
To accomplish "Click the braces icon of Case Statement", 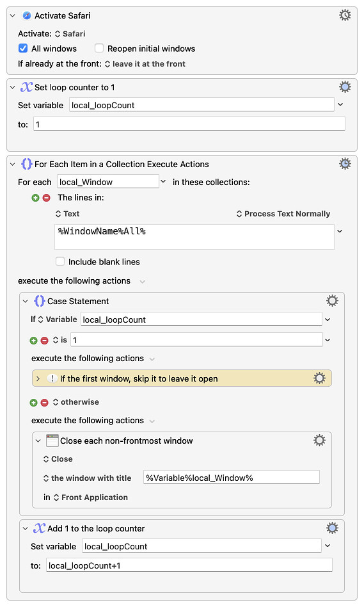I will (40, 301).
